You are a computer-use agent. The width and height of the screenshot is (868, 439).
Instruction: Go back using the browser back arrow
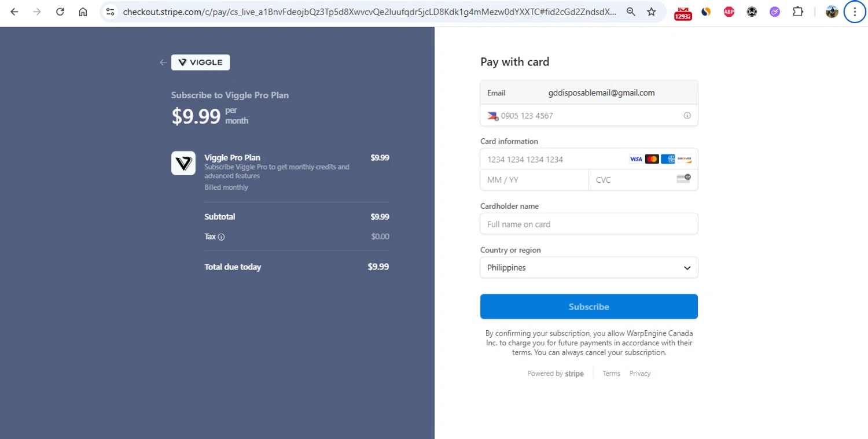click(x=14, y=12)
